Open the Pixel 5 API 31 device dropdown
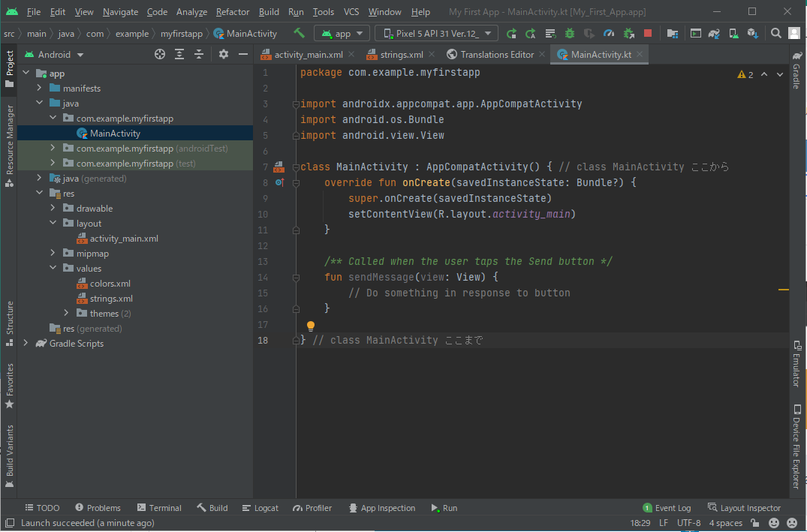Image resolution: width=807 pixels, height=532 pixels. [436, 34]
